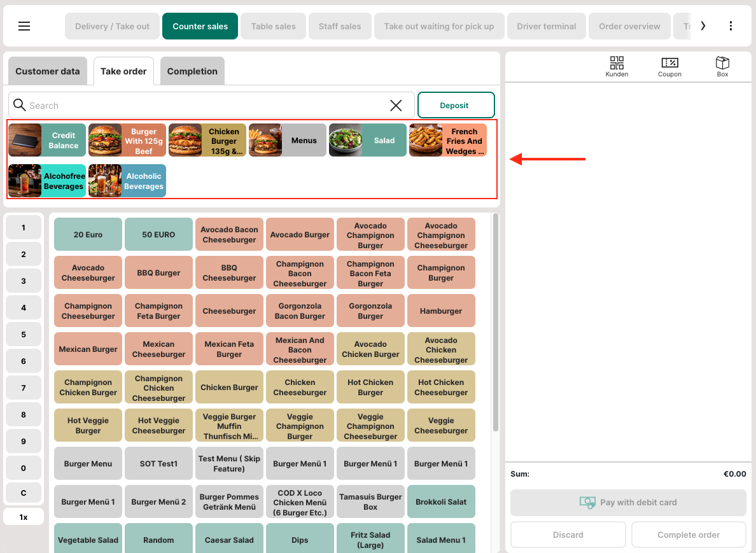Select the Credit Balance category thumbnail
The width and height of the screenshot is (756, 553).
(x=25, y=140)
